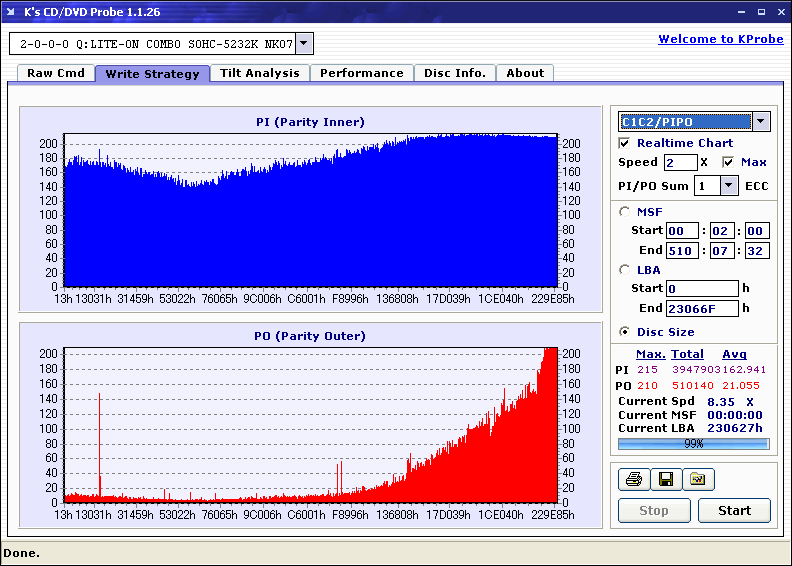
Task: Click the PI max value 215
Action: pyautogui.click(x=647, y=370)
